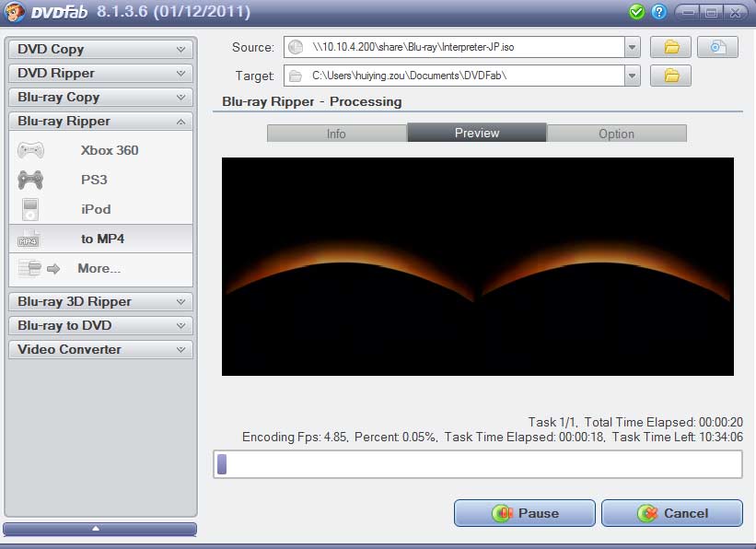Select Xbox 360 ripping profile
Image resolution: width=756 pixels, height=549 pixels.
pyautogui.click(x=100, y=150)
